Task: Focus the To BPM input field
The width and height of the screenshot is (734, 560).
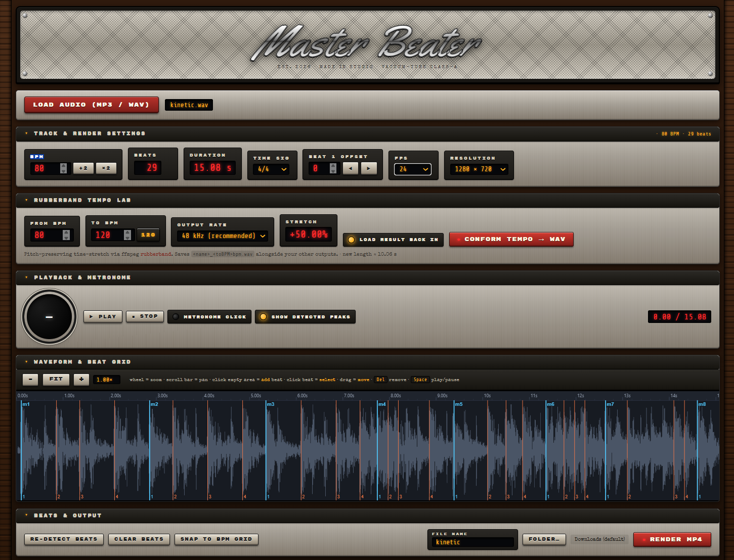Action: pyautogui.click(x=112, y=235)
